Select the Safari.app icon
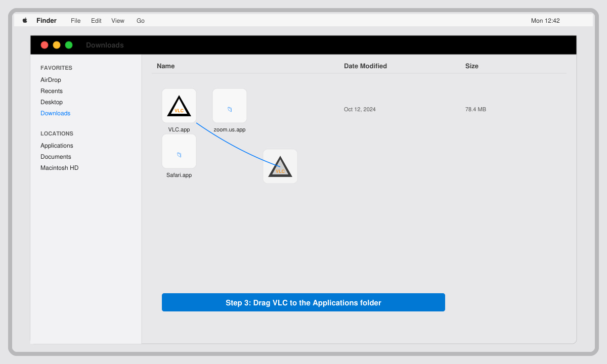This screenshot has width=607, height=364. click(179, 151)
